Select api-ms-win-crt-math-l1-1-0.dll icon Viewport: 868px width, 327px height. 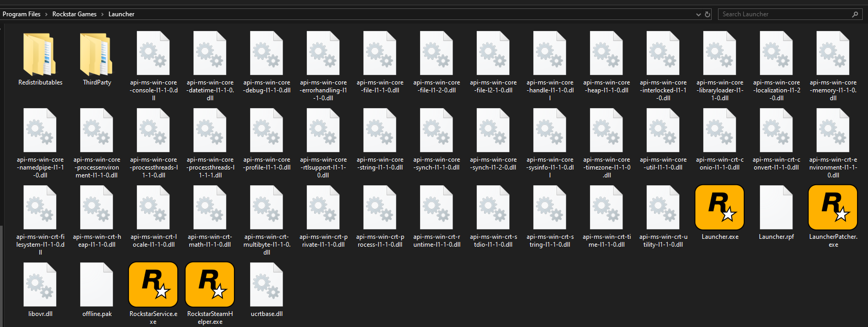click(210, 207)
